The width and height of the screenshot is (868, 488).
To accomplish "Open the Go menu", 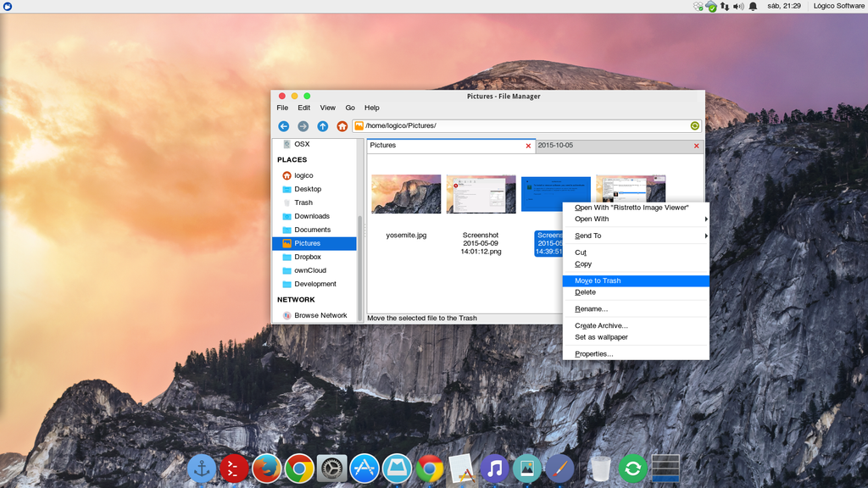I will 350,108.
